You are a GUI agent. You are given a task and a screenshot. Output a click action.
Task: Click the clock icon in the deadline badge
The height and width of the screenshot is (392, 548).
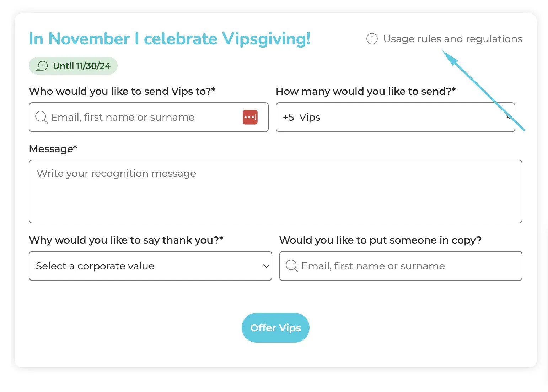click(42, 66)
